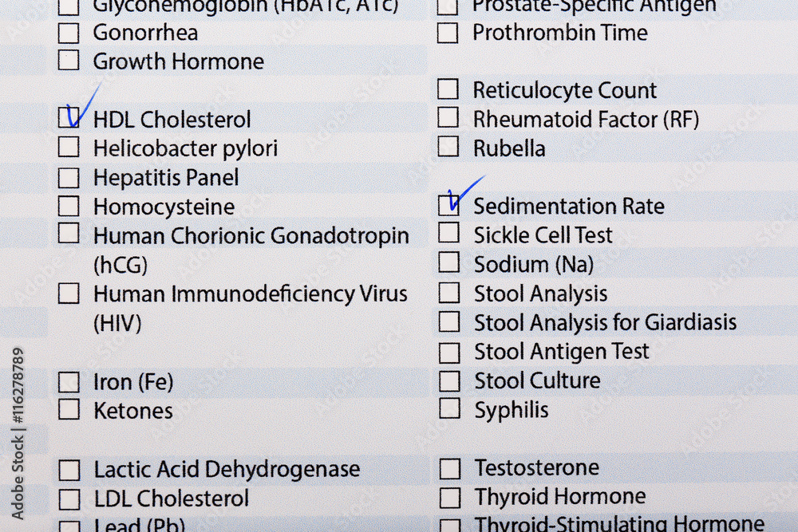The height and width of the screenshot is (532, 798).
Task: Check Rheumatoid Factor (RF) box
Action: click(448, 117)
